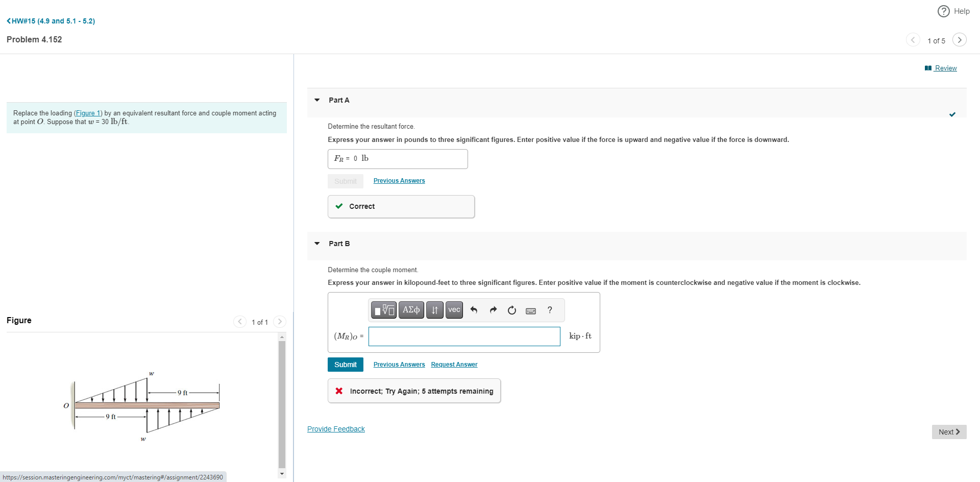The width and height of the screenshot is (980, 482).
Task: Go to previous problem arrow near 1 of 5
Action: [x=913, y=40]
